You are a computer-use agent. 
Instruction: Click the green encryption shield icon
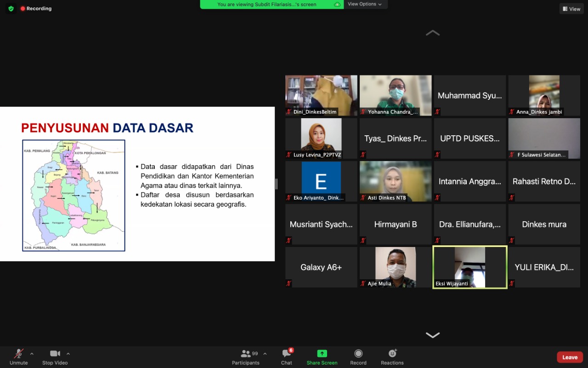coord(11,8)
